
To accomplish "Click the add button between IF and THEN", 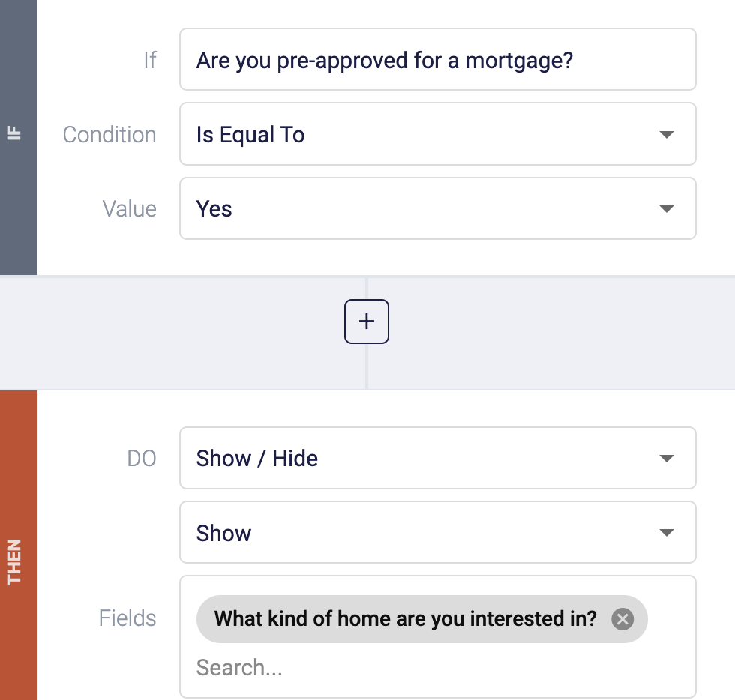I will point(366,321).
